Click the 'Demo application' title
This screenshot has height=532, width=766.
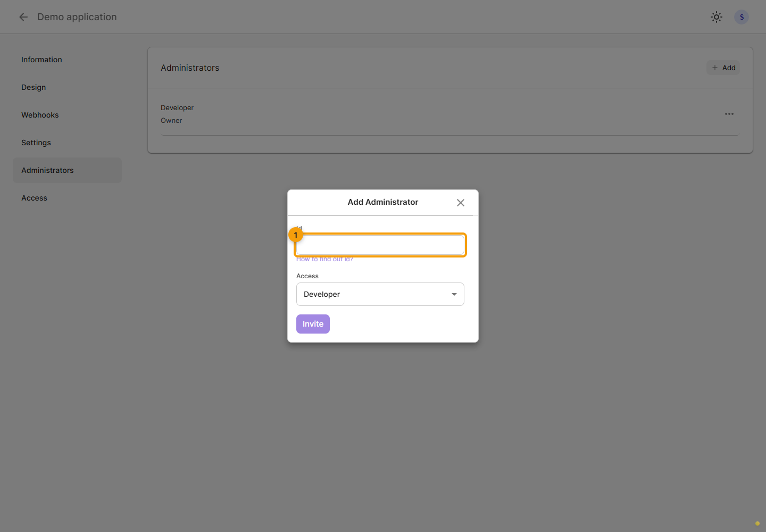[x=77, y=17]
